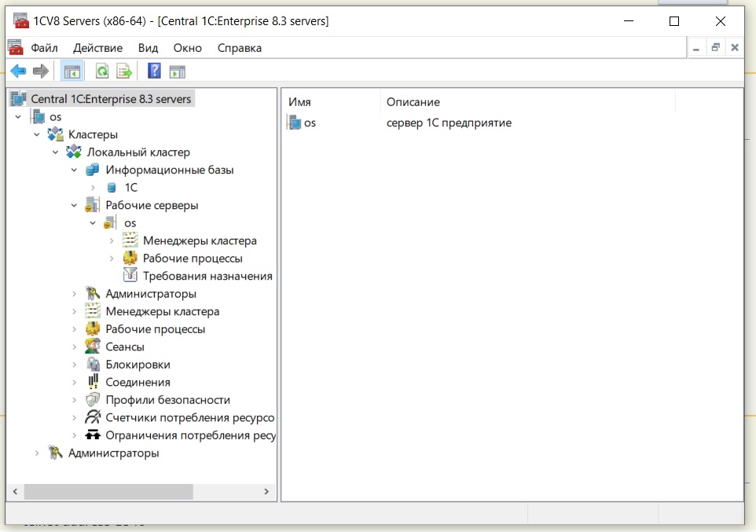Expand the Ограничения потребления ресурсов node
The width and height of the screenshot is (756, 532).
click(74, 435)
